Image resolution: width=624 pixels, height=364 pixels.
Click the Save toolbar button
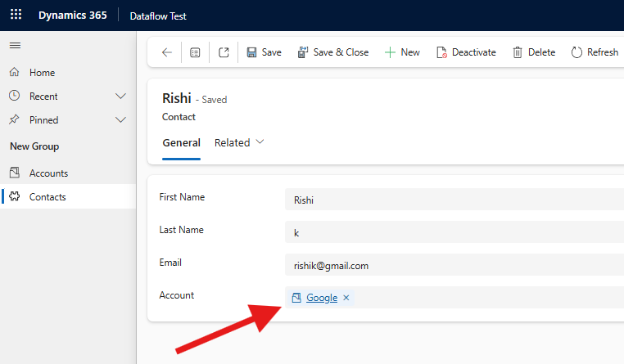264,52
